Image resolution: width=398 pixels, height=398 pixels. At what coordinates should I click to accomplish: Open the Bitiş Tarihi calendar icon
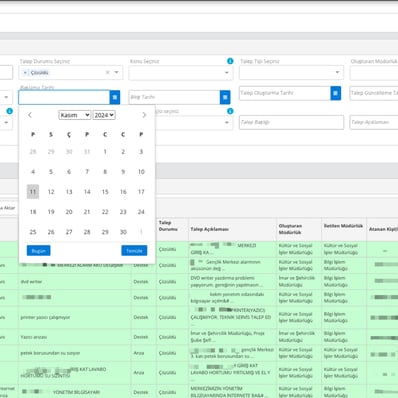click(225, 97)
